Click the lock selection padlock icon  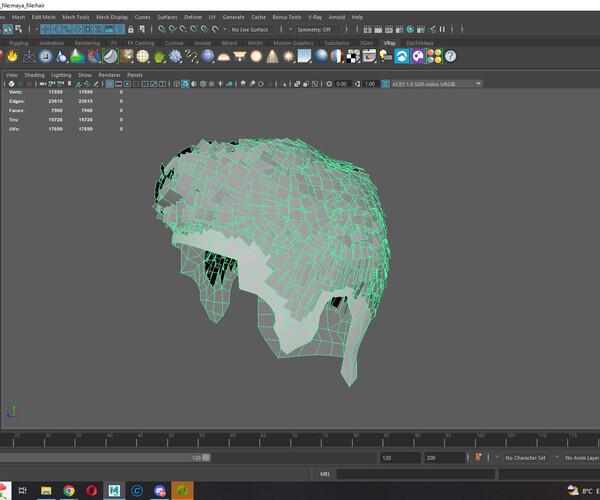tap(130, 29)
